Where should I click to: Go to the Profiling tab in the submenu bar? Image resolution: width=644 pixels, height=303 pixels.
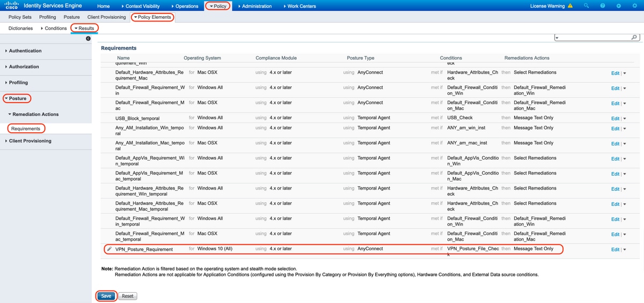click(48, 17)
